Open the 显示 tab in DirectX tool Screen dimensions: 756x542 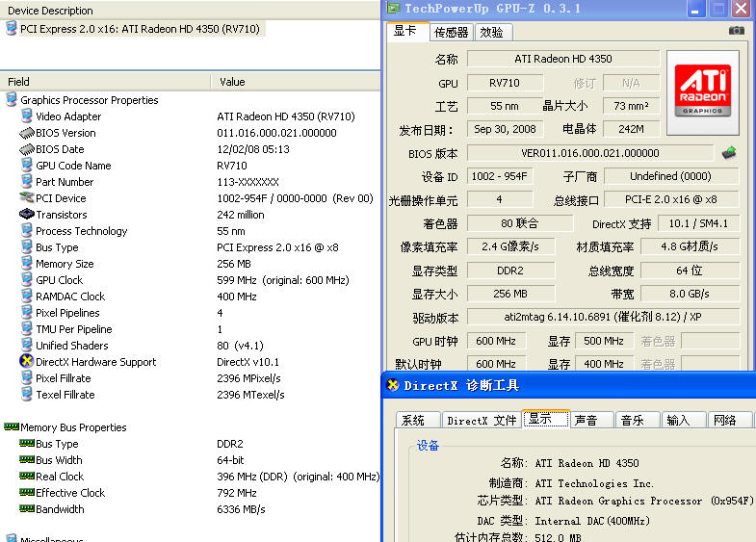(x=546, y=419)
